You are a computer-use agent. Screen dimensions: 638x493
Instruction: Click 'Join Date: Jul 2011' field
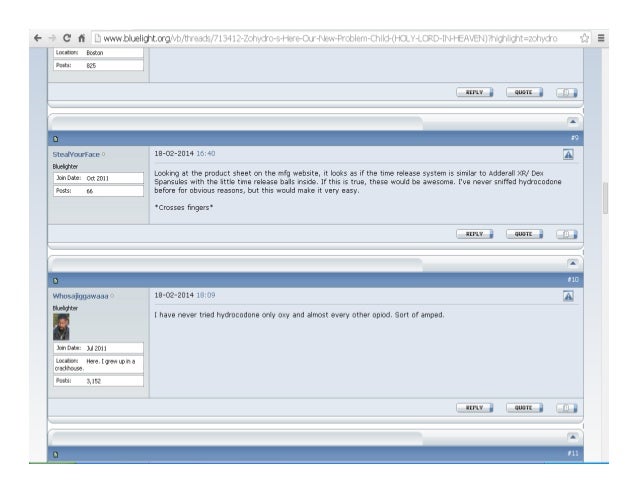pos(98,348)
